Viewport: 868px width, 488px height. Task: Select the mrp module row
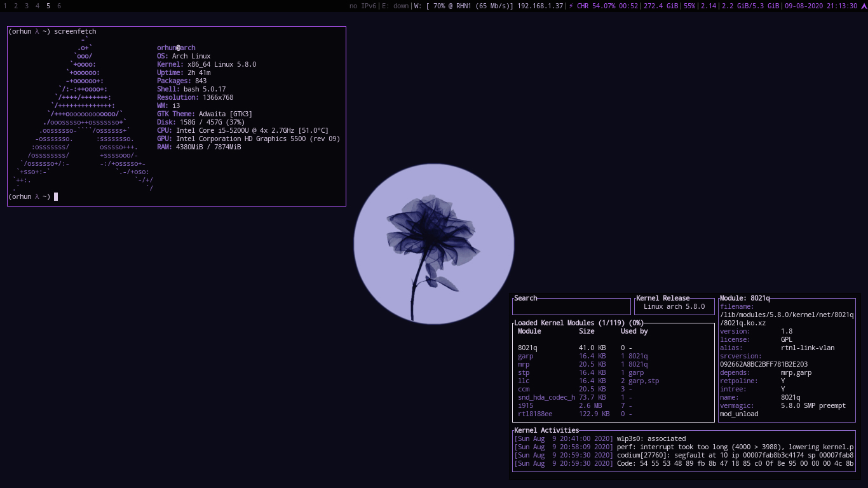[613, 365]
